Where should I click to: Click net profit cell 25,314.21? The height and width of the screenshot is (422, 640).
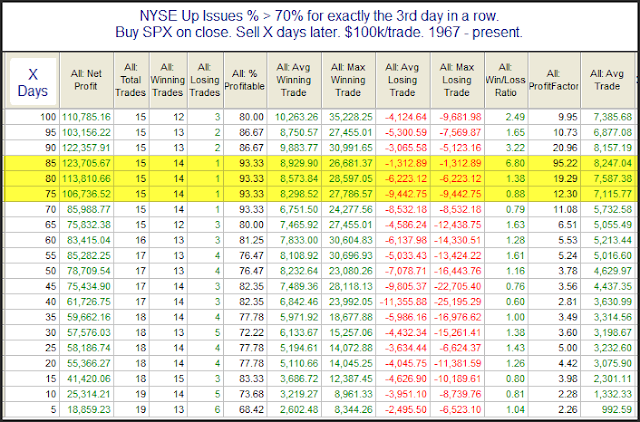pos(88,394)
